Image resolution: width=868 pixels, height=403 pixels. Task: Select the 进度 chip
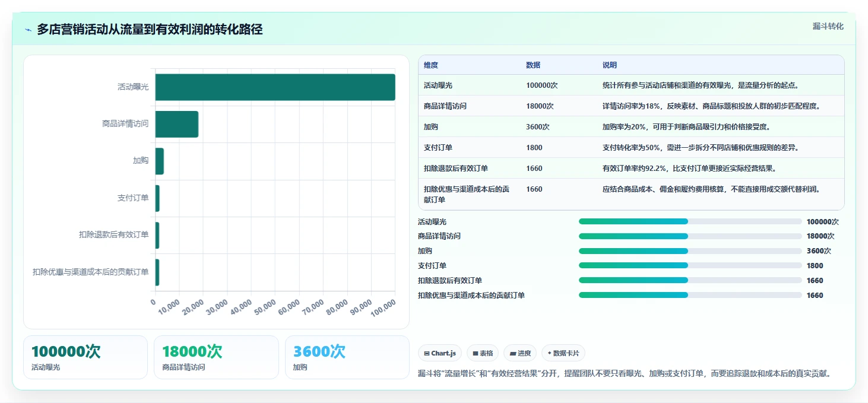coord(520,353)
